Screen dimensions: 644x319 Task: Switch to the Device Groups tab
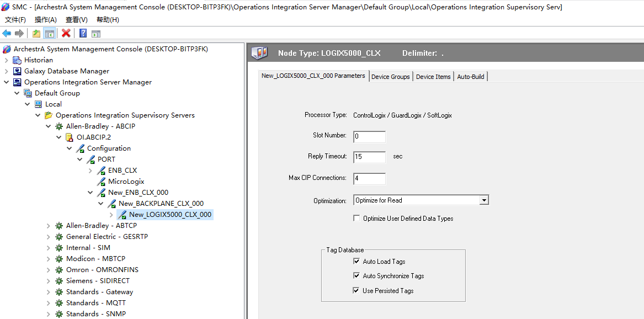coord(391,77)
